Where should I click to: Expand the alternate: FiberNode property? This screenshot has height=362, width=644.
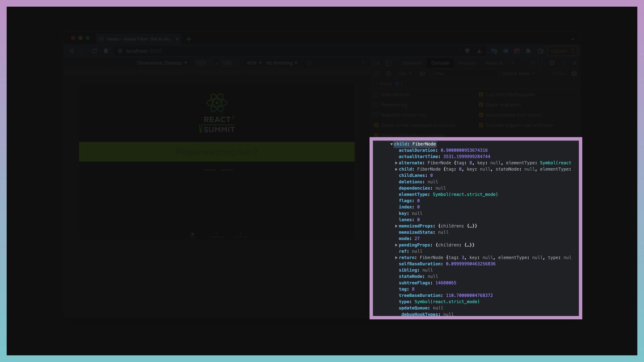coord(396,163)
